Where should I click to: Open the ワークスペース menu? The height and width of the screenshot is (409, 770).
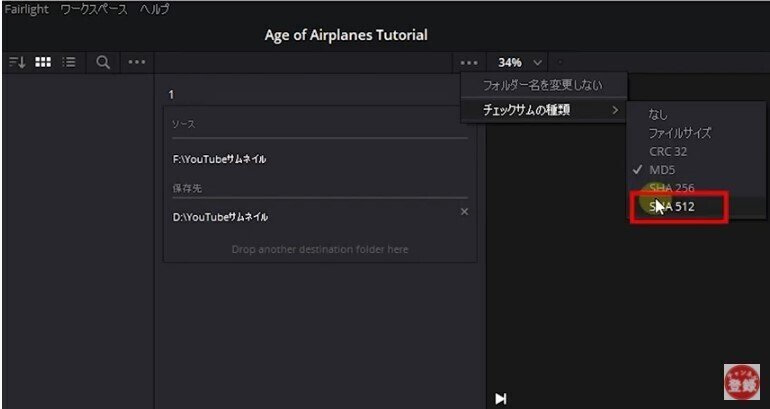point(94,9)
